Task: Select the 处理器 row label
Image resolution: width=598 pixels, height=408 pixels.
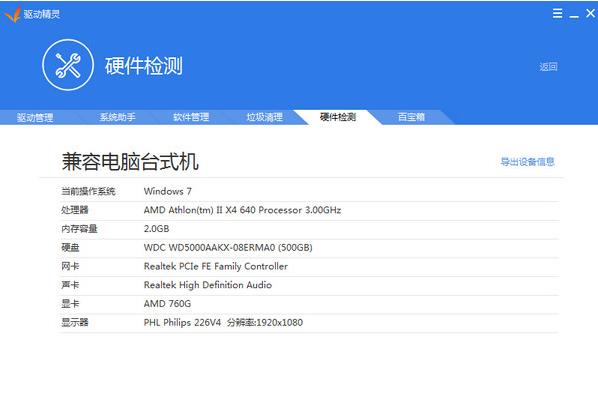Action: click(x=75, y=210)
